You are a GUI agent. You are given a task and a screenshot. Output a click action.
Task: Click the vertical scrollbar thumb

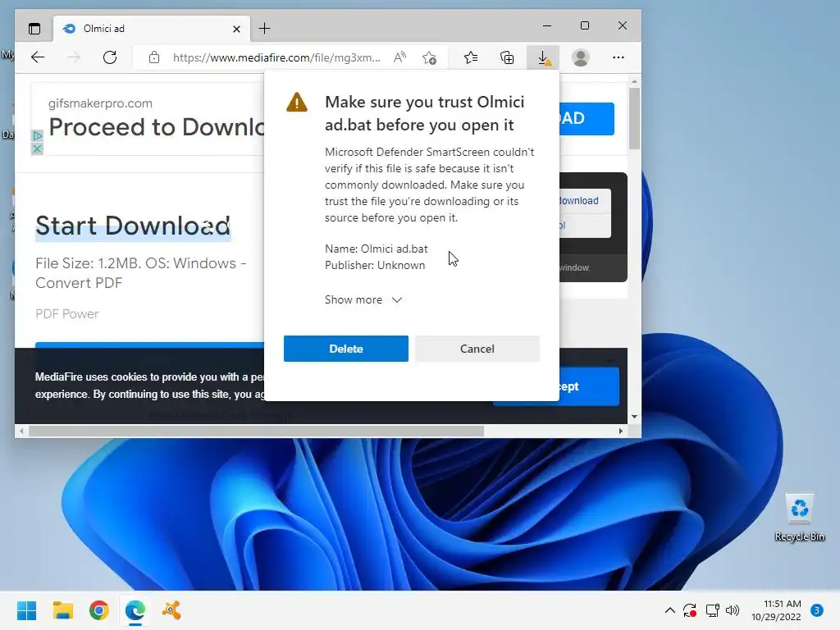point(634,118)
